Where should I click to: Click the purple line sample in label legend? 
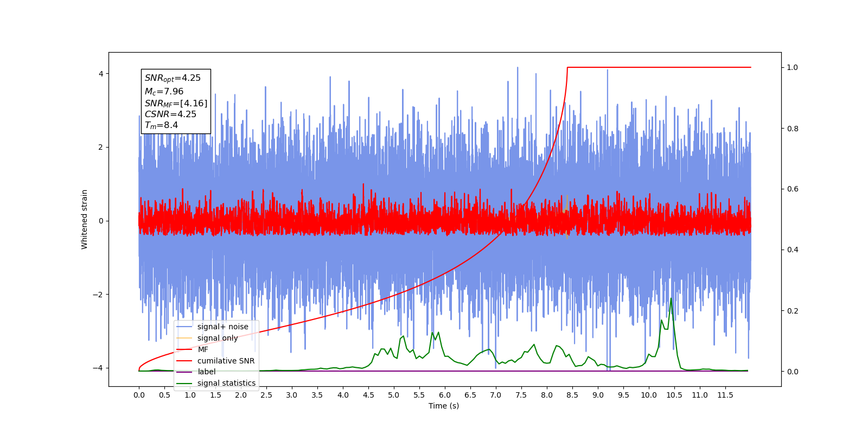[184, 372]
